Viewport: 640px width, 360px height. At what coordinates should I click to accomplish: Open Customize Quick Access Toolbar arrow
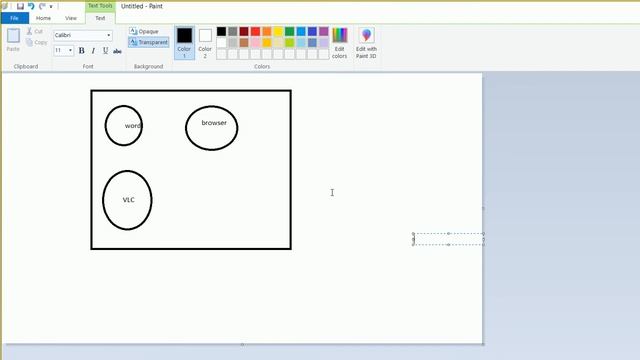click(51, 7)
